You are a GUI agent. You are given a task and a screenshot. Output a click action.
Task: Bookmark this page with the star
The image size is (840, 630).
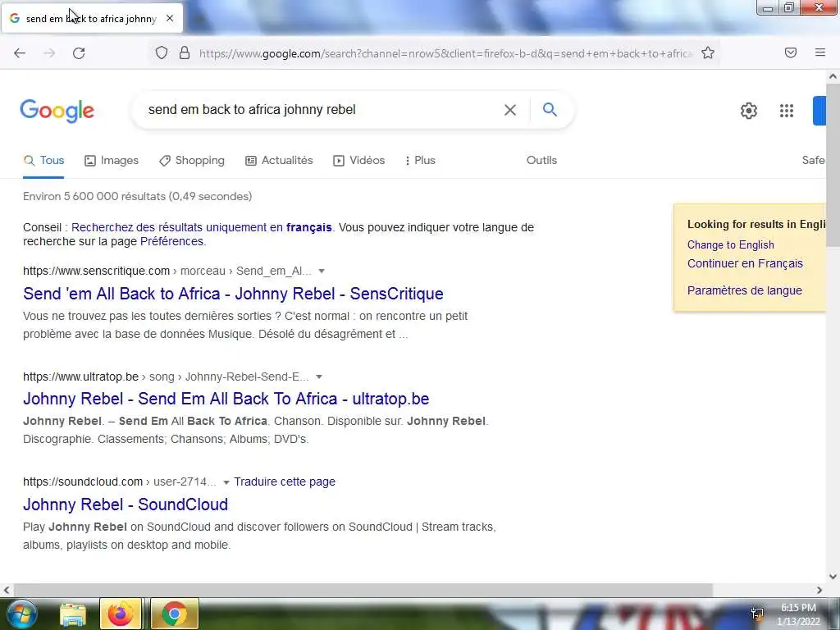708,52
